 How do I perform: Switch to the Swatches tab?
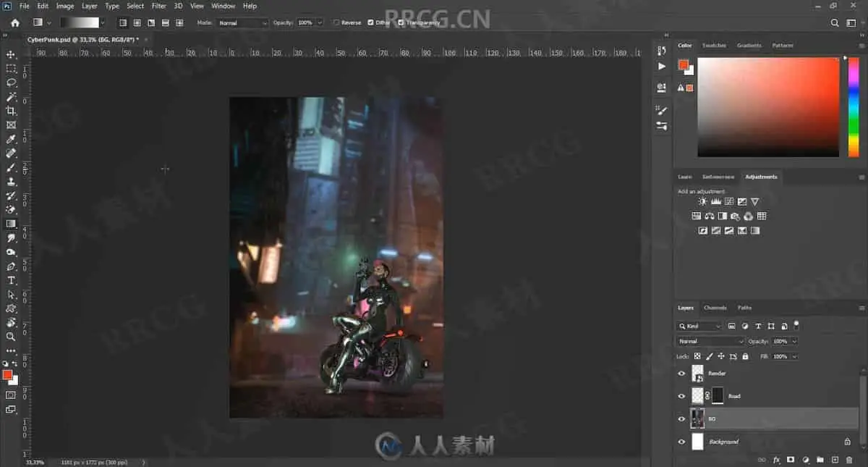(x=714, y=45)
